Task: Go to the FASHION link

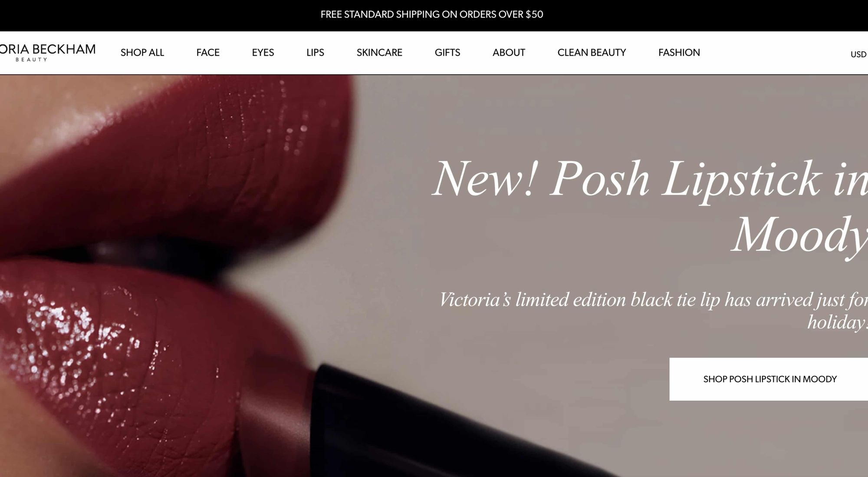Action: [x=679, y=53]
